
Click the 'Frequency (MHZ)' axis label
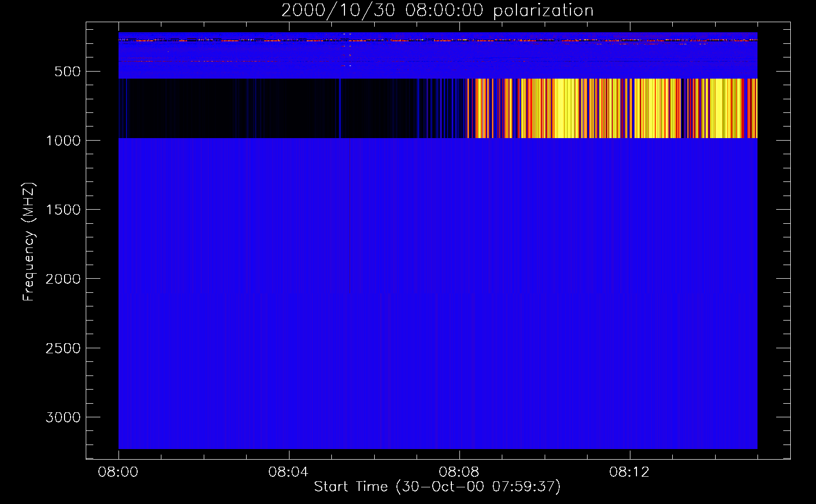tap(29, 242)
